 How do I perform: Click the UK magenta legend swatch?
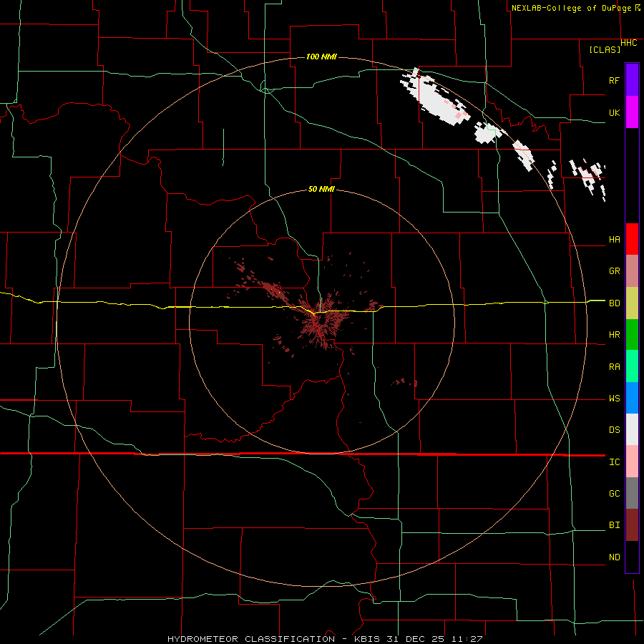(x=632, y=112)
